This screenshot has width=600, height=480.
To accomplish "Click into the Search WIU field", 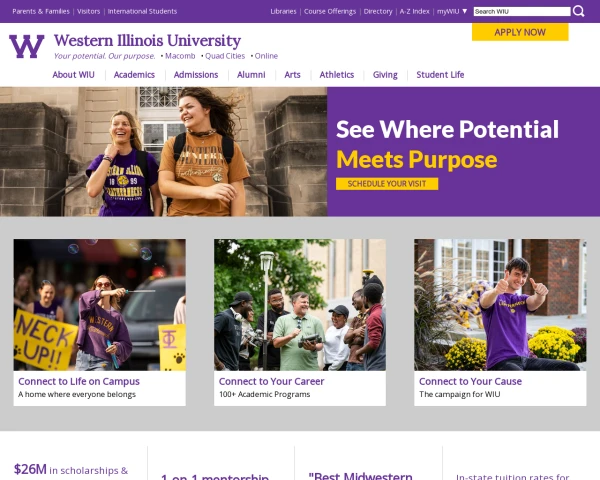I will pyautogui.click(x=521, y=11).
